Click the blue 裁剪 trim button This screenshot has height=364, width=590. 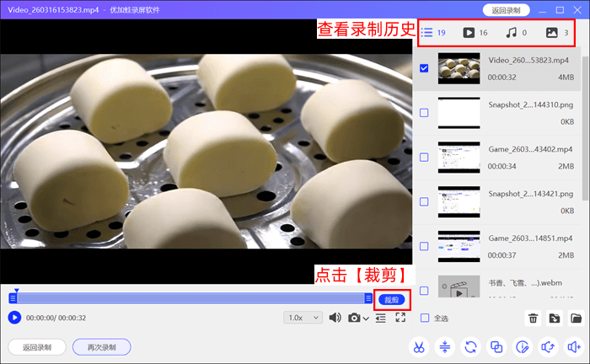click(x=392, y=300)
